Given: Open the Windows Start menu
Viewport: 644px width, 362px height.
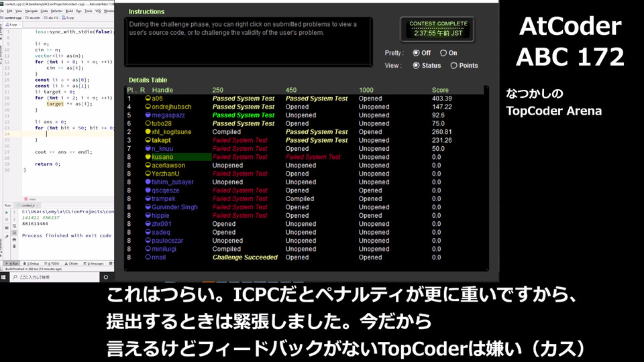Looking at the screenshot, I should (3, 277).
